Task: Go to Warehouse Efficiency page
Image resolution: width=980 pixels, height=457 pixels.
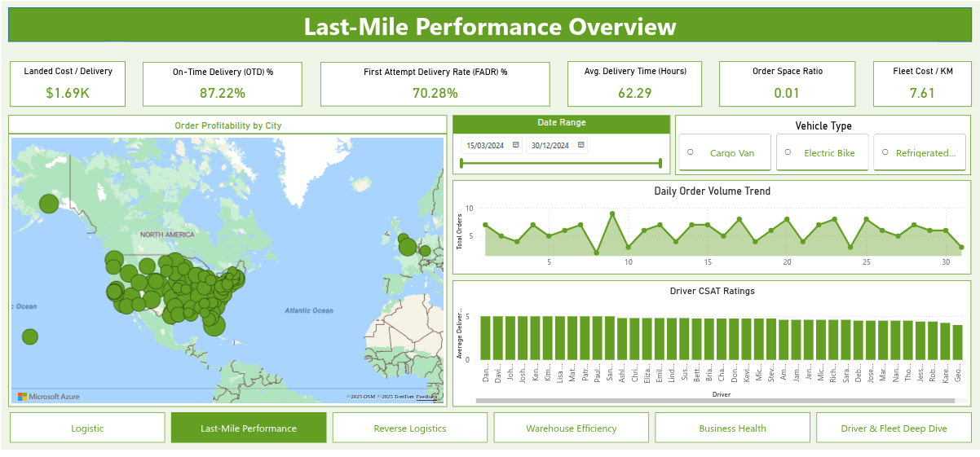Action: (571, 428)
